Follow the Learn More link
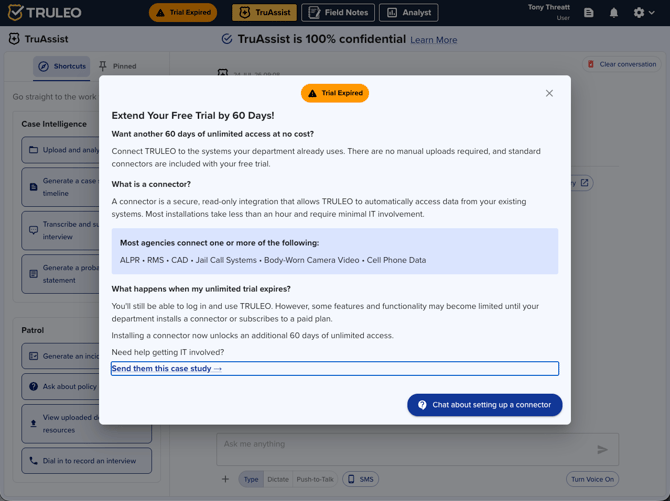The image size is (670, 501). pyautogui.click(x=433, y=40)
